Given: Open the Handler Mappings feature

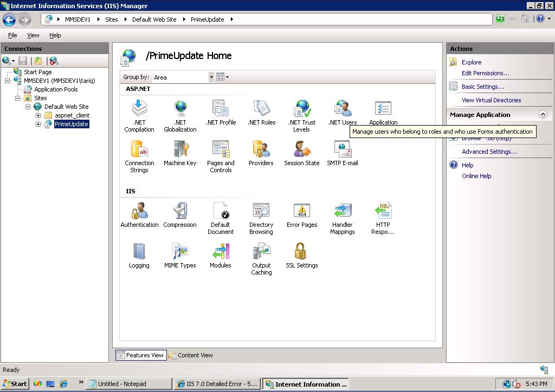Looking at the screenshot, I should [x=343, y=218].
